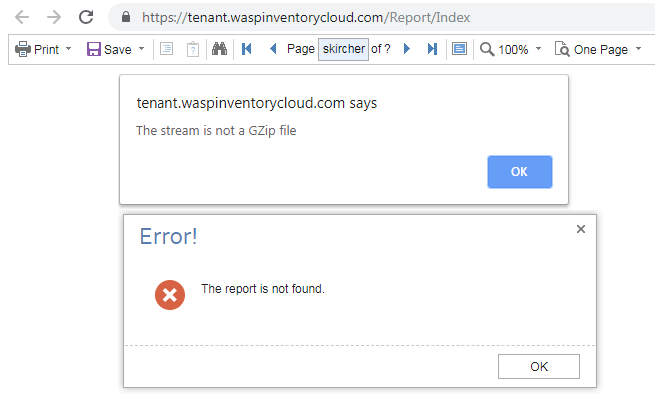
Task: Click 'The report is not found.' message
Action: pos(263,289)
